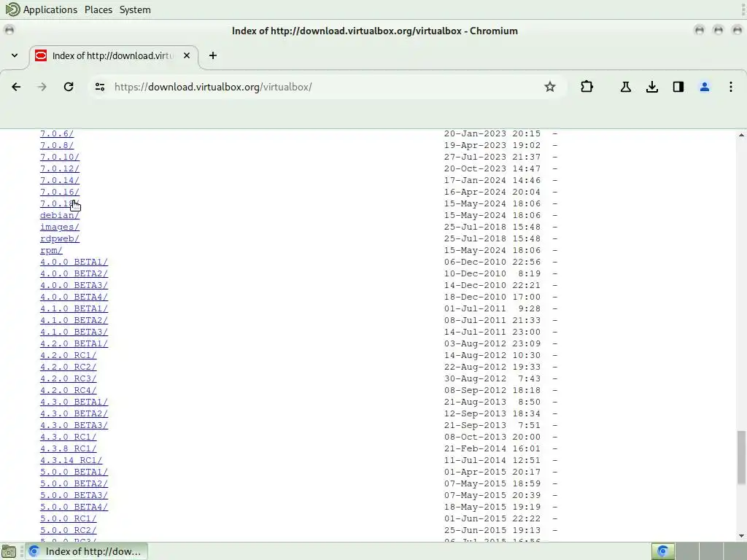Open the 5.0.0_BETA1/ link

tap(74, 472)
